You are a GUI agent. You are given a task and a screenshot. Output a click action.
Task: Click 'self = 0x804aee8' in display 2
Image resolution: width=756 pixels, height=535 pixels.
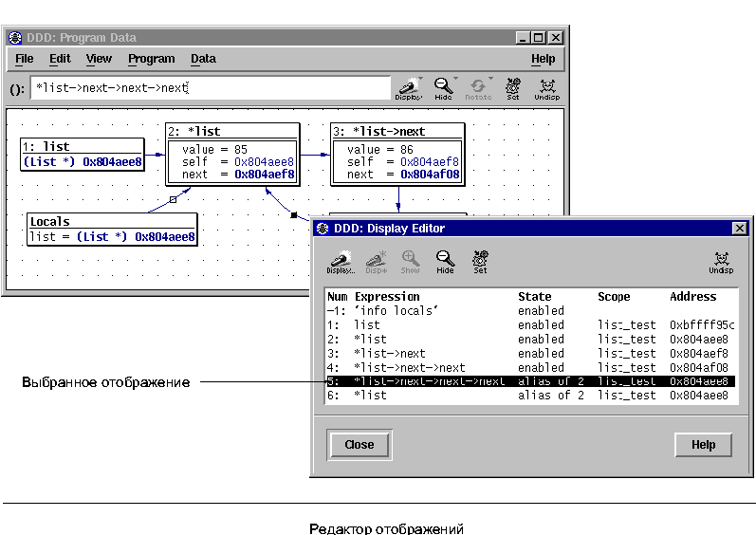click(x=238, y=161)
